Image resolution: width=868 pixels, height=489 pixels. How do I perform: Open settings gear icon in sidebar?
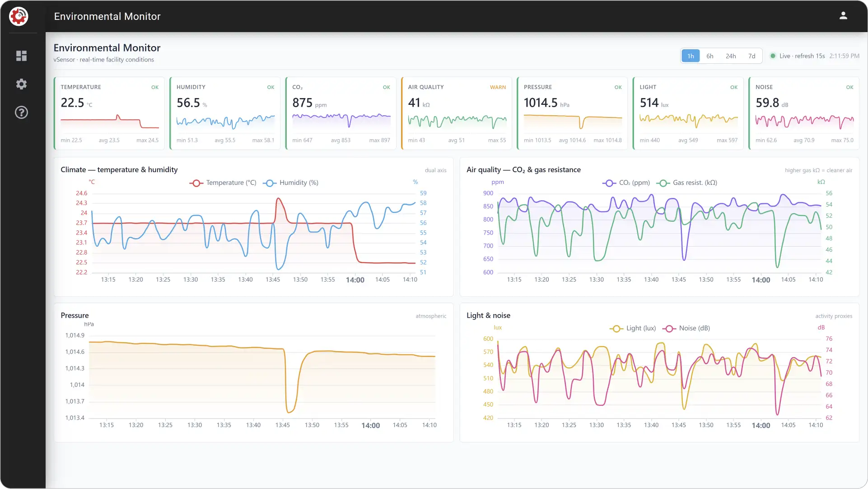pyautogui.click(x=21, y=84)
